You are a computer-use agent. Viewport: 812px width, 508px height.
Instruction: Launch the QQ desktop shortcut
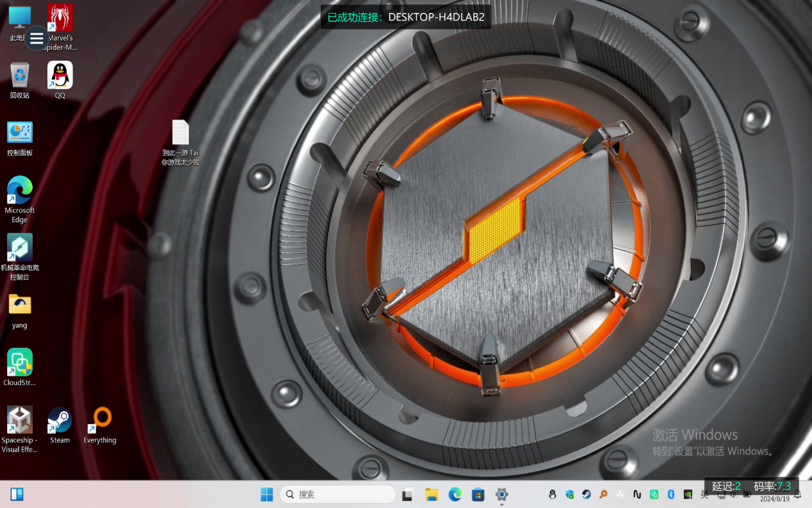tap(60, 80)
